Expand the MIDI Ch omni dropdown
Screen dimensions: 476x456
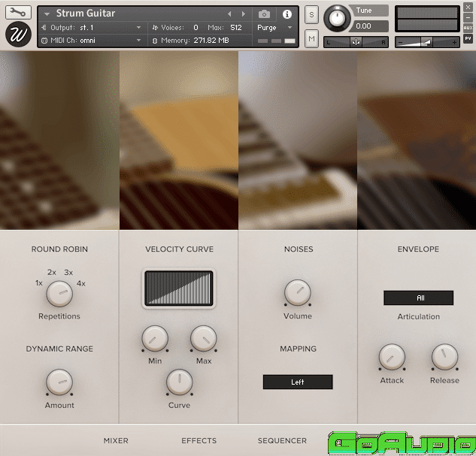click(92, 40)
